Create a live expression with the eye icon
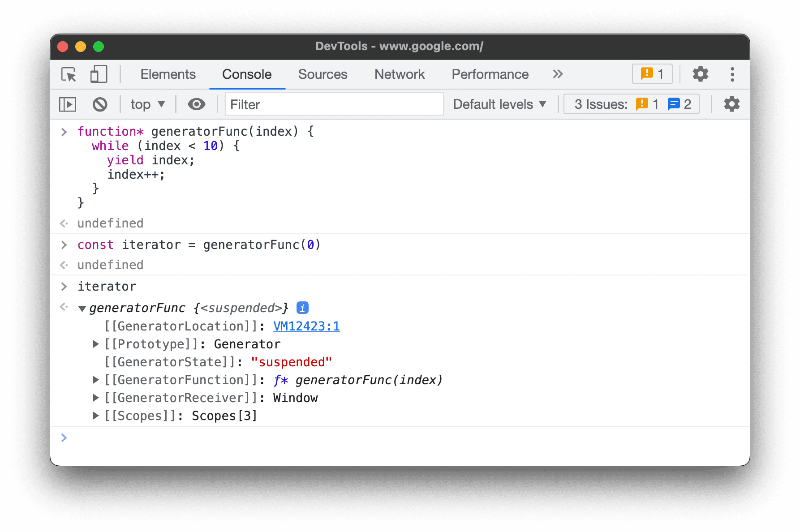The height and width of the screenshot is (532, 800). pyautogui.click(x=196, y=104)
